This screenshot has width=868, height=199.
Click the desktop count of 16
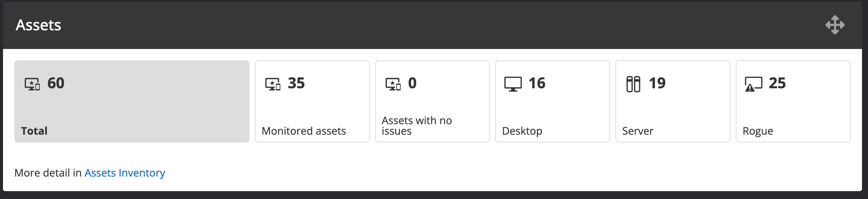point(537,83)
